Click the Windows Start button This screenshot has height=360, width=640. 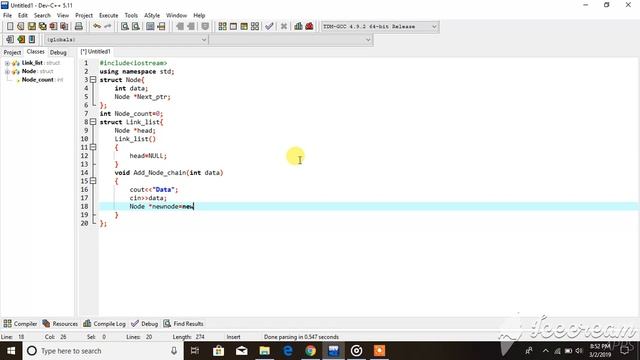pyautogui.click(x=11, y=351)
